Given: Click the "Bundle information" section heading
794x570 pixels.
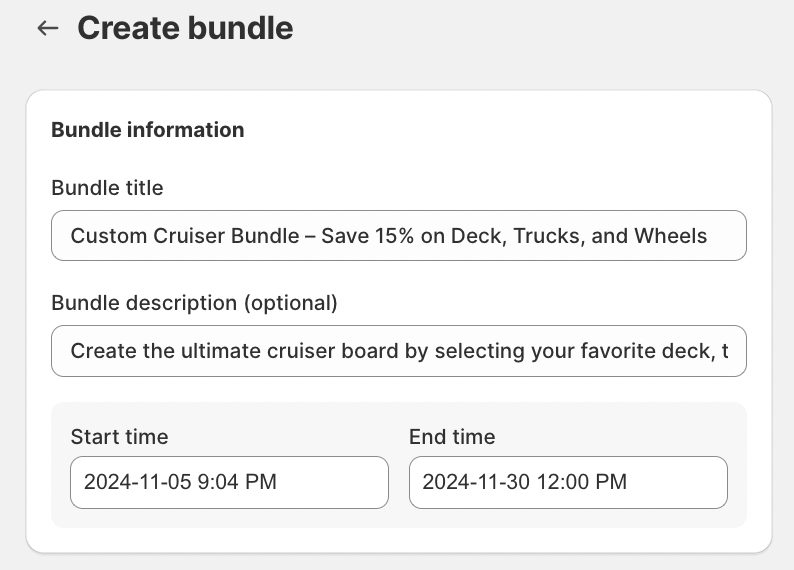Looking at the screenshot, I should [147, 130].
